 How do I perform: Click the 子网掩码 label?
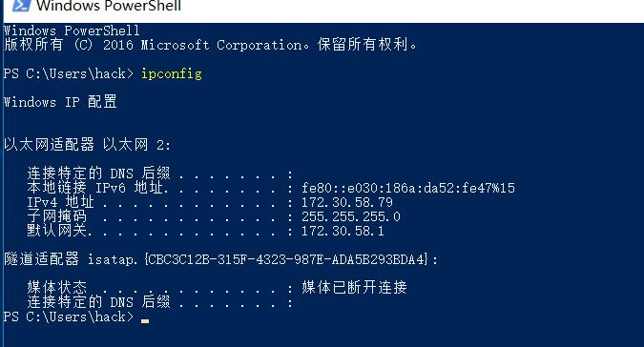click(x=56, y=216)
